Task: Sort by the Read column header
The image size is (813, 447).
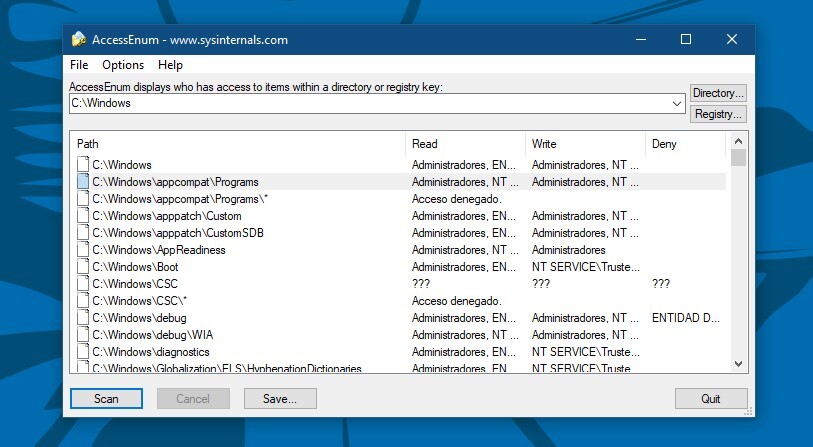Action: tap(465, 144)
